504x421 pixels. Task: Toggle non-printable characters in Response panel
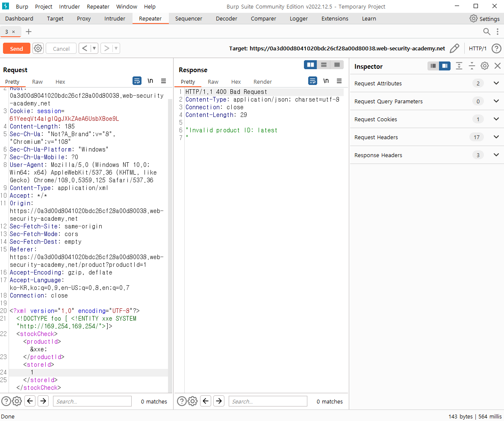coord(326,81)
